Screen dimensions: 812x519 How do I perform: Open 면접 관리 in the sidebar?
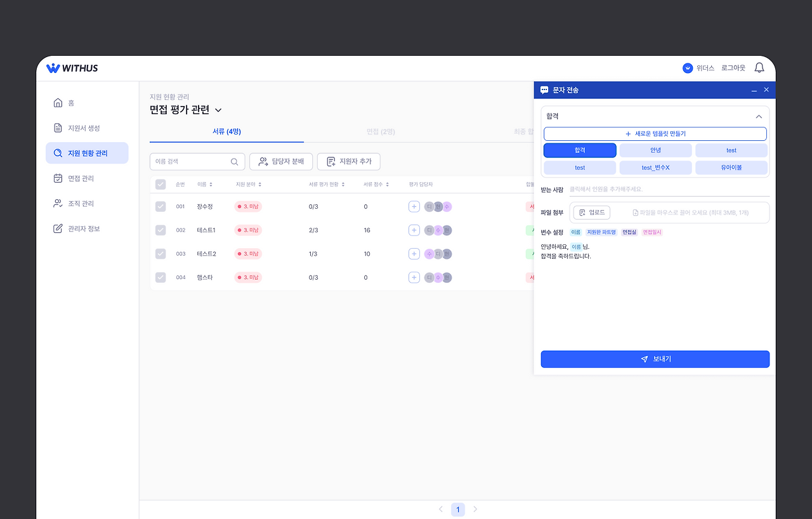coord(87,178)
